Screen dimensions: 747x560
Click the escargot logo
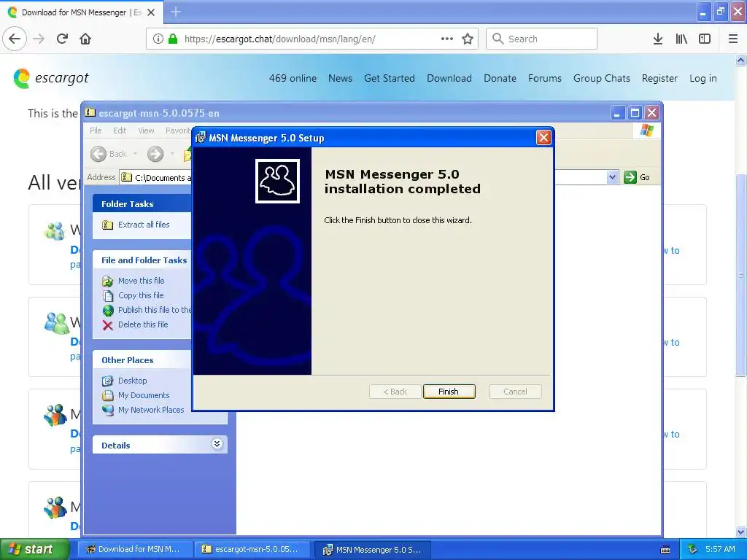(x=51, y=78)
